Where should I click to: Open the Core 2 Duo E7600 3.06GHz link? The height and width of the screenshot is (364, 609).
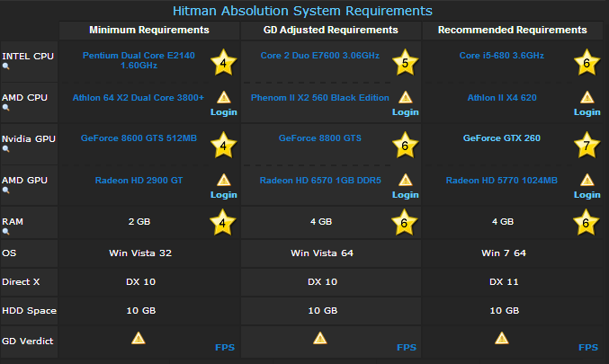pos(320,56)
